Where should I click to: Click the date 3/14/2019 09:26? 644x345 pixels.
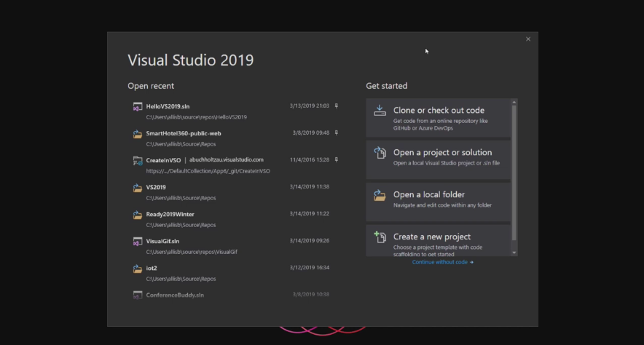pos(310,241)
